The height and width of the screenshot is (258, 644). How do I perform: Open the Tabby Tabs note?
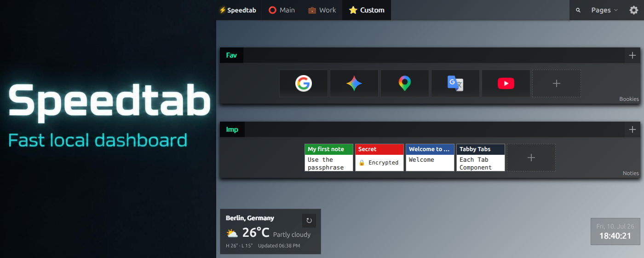point(481,158)
